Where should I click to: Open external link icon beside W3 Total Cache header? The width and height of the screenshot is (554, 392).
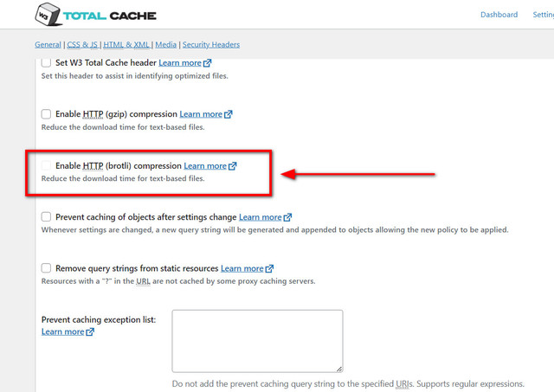click(x=208, y=63)
